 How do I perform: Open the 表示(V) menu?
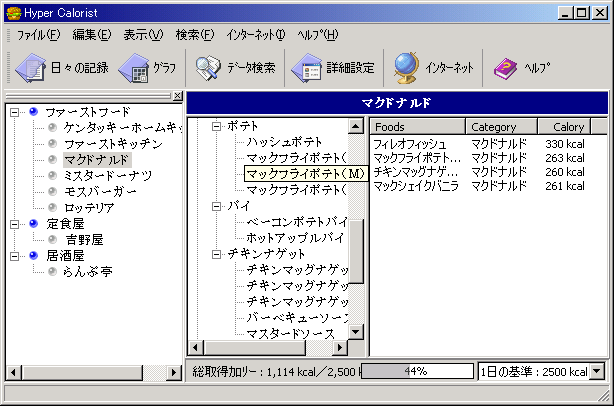(x=143, y=35)
